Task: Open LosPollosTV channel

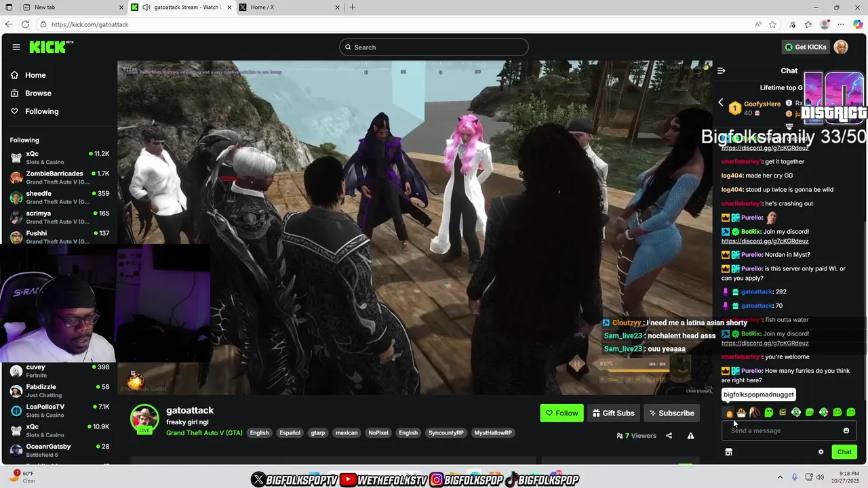Action: coord(60,411)
